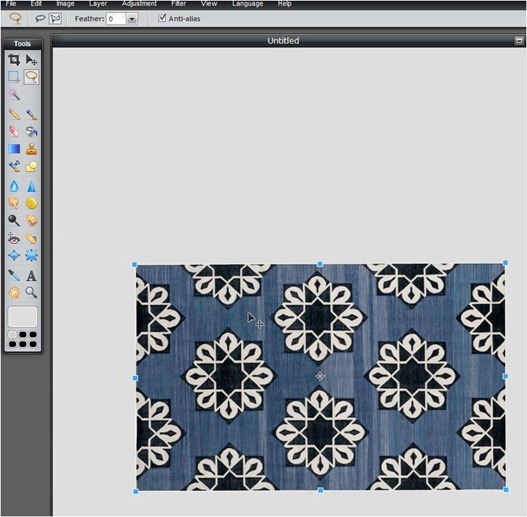Select the Hand pan tool
Image resolution: width=527 pixels, height=517 pixels.
click(14, 292)
